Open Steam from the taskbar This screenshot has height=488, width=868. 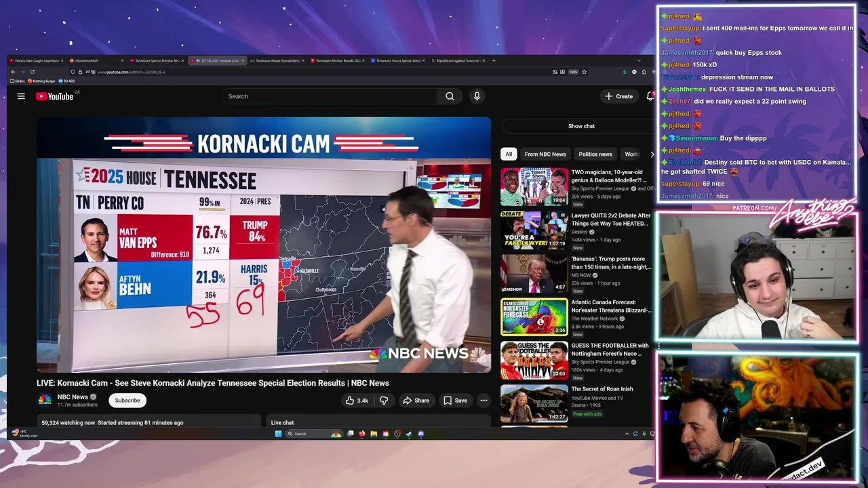point(409,434)
